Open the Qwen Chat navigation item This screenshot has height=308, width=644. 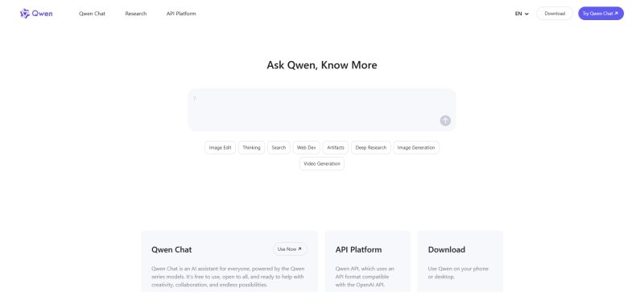[x=92, y=14]
